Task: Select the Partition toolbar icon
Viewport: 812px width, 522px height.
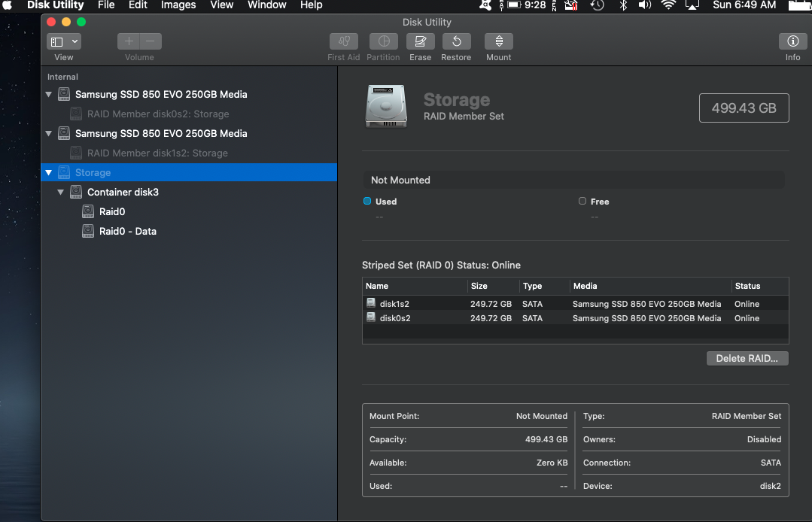Action: tap(384, 41)
